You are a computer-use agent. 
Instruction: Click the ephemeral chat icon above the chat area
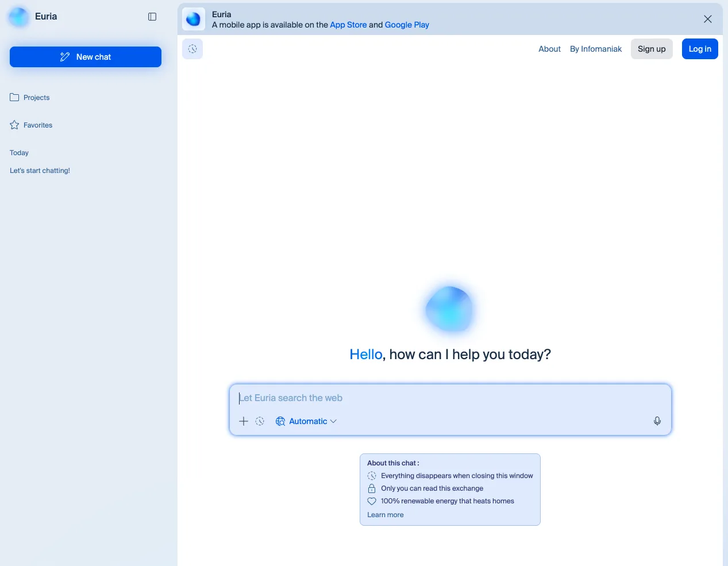coord(192,49)
